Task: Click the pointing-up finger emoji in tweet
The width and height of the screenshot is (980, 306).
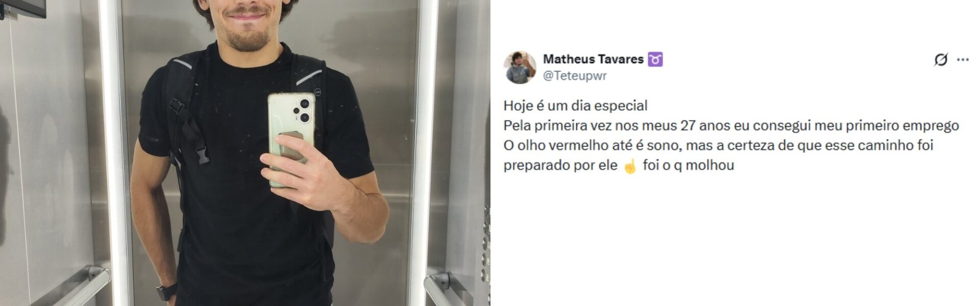Action: pyautogui.click(x=630, y=166)
